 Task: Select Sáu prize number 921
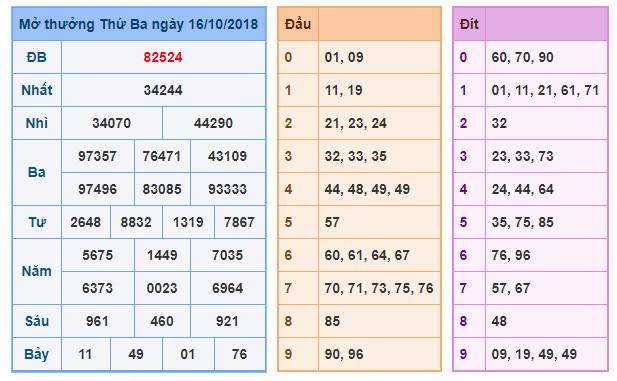click(x=227, y=322)
